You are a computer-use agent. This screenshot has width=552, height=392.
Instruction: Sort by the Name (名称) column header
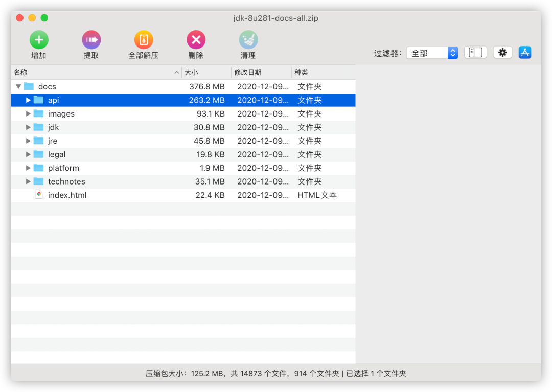tap(96, 73)
